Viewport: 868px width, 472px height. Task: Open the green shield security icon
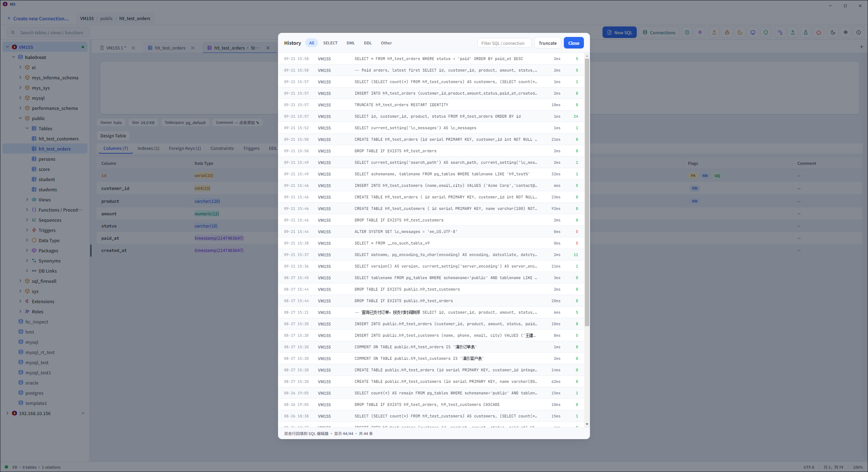tap(766, 33)
